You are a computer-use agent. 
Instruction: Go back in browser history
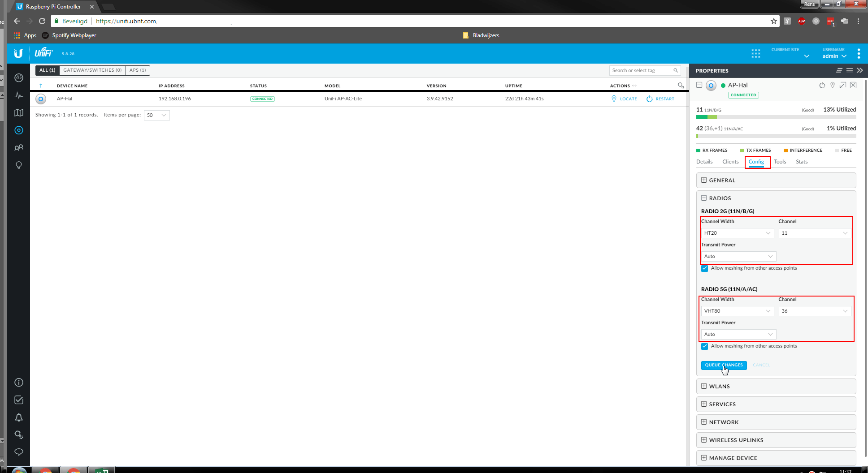(17, 21)
